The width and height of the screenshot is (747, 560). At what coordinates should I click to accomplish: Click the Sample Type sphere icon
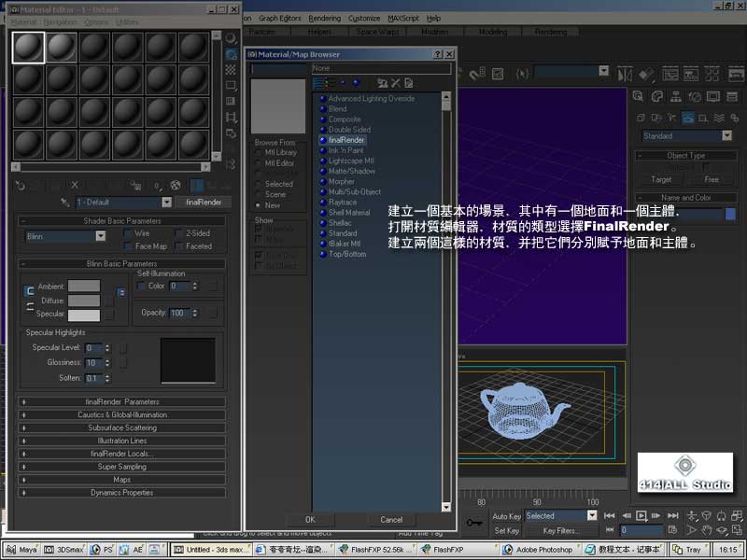231,38
